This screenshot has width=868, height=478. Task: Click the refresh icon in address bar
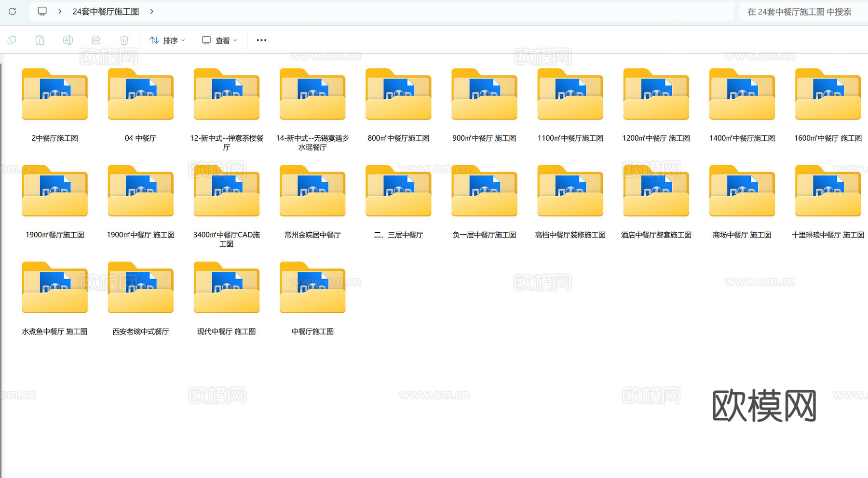[13, 11]
